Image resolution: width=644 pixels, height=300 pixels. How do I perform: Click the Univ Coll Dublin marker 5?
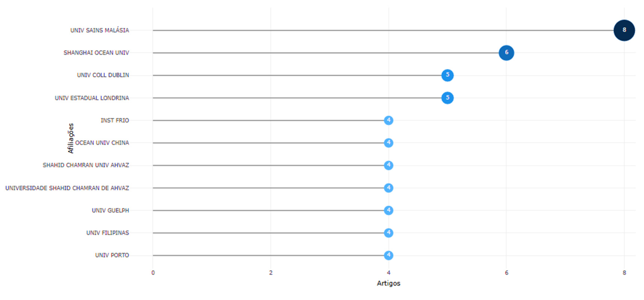point(447,75)
